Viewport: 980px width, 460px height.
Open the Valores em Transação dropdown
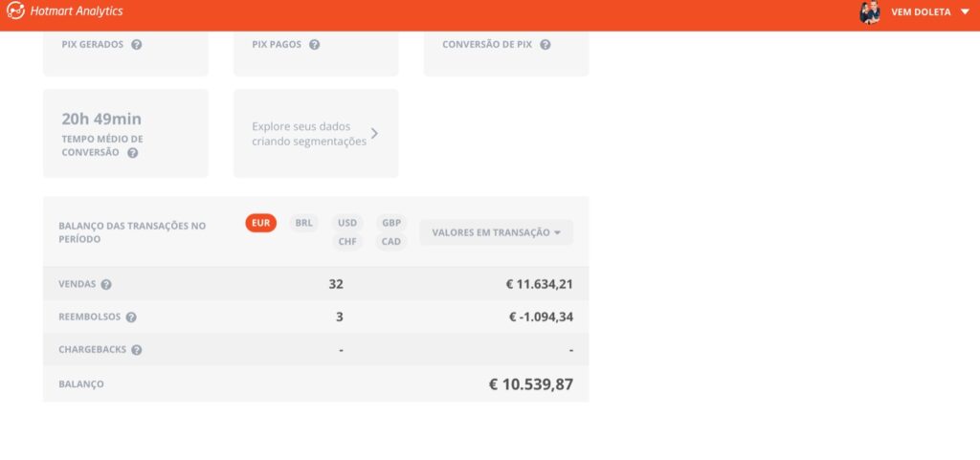pos(496,232)
